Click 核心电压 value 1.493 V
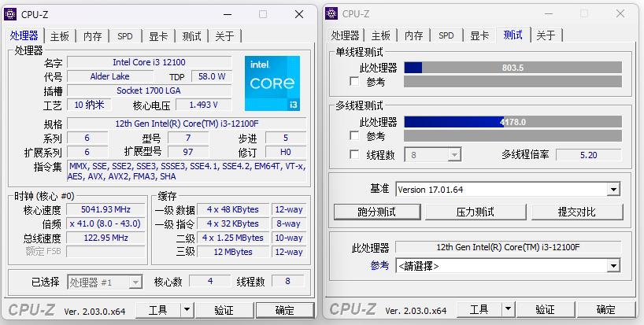 pos(203,105)
